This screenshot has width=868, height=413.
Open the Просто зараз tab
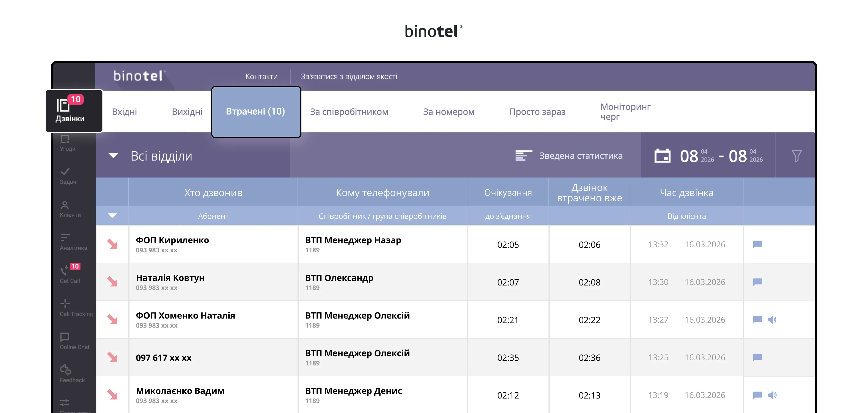coord(537,112)
